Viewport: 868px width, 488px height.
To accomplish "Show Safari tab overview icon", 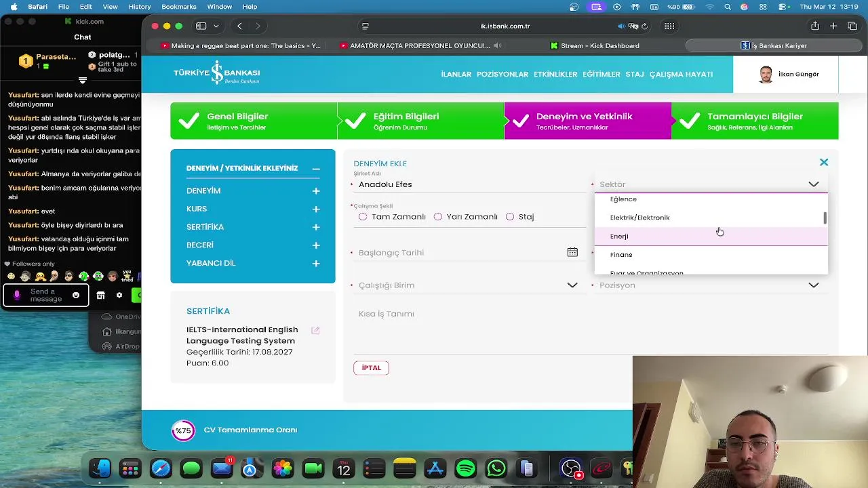I will [x=852, y=26].
